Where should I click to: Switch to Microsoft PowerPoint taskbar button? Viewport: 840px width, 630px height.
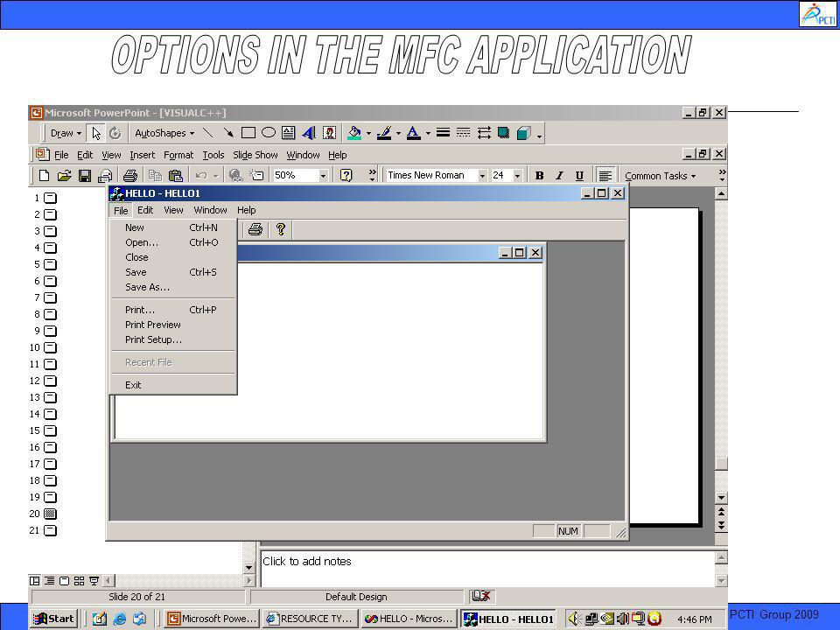tap(211, 619)
